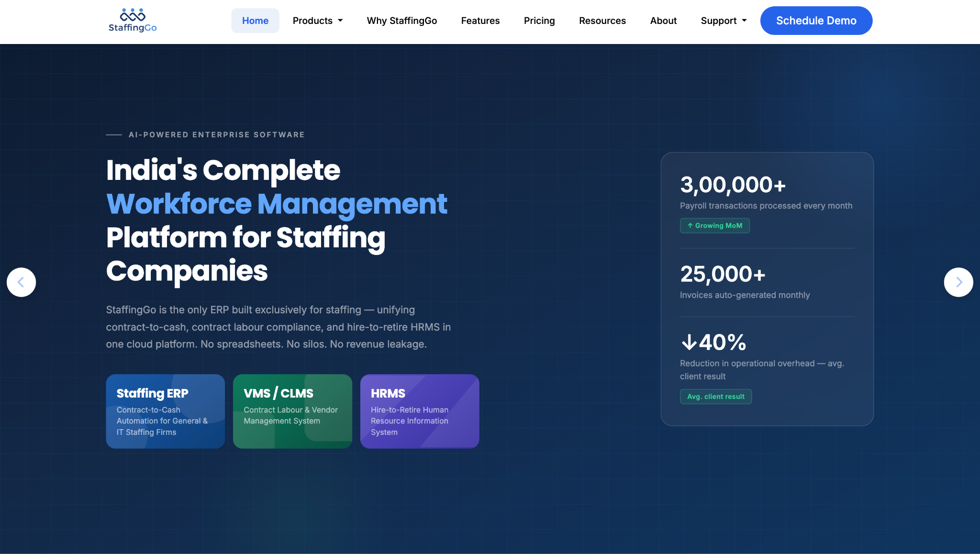
Task: Open the VMS / CLMS product card
Action: coord(292,411)
